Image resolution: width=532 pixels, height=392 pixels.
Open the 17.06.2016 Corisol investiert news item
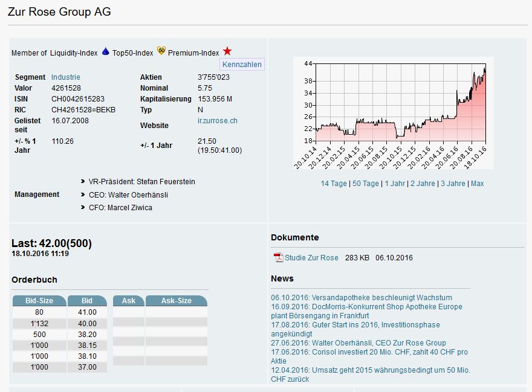[x=369, y=356]
